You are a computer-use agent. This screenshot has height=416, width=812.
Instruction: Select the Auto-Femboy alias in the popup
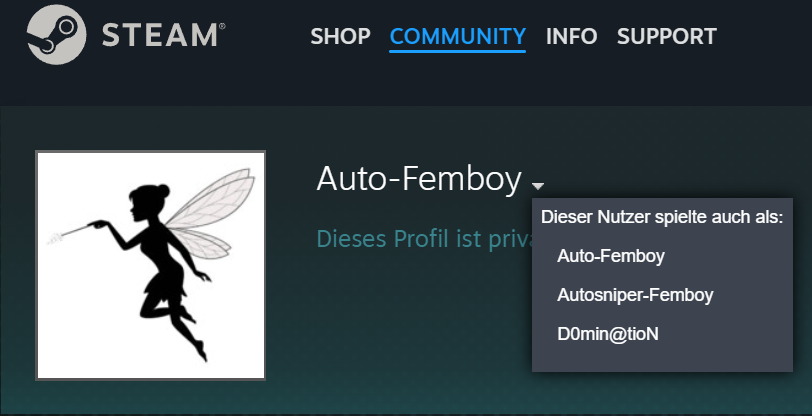(x=611, y=256)
